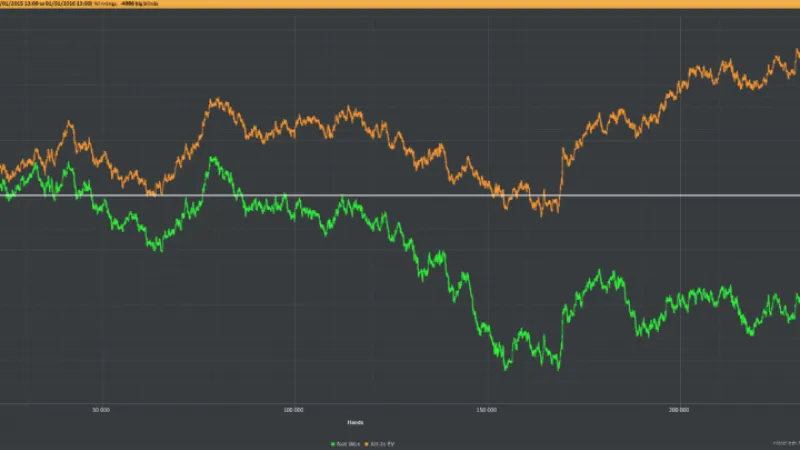
Task: Select the 200,000 hands axis tick label
Action: coord(679,409)
